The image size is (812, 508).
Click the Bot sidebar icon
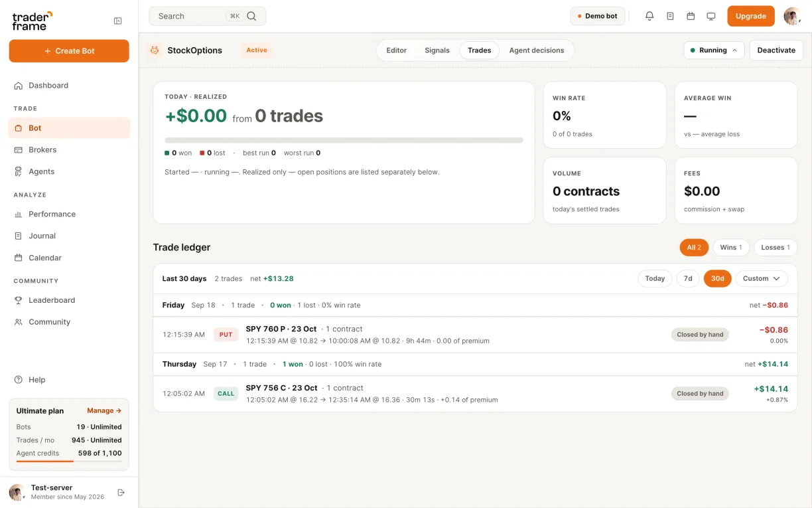pyautogui.click(x=19, y=128)
